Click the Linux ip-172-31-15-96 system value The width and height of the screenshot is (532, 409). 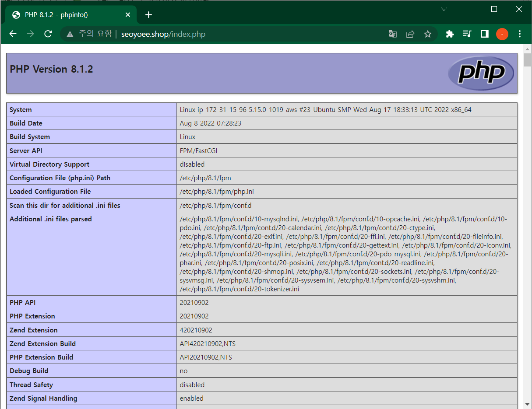(x=325, y=110)
